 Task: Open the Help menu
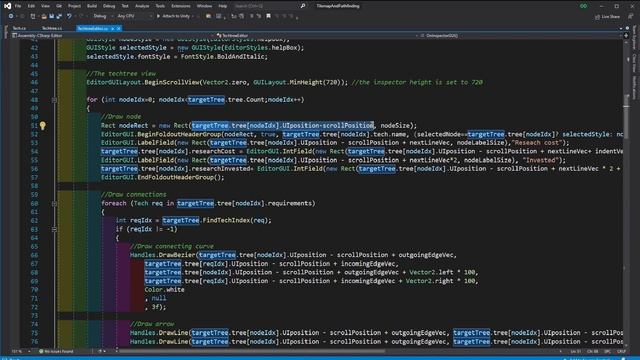click(x=222, y=6)
